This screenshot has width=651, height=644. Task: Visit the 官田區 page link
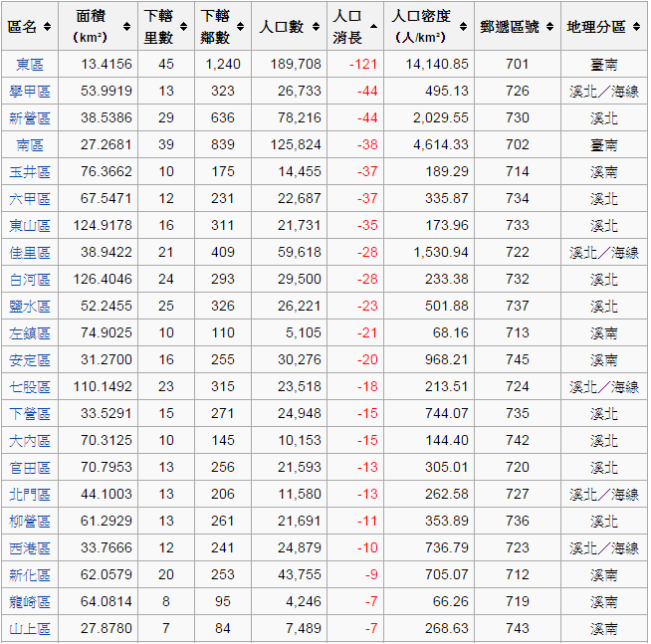(30, 467)
